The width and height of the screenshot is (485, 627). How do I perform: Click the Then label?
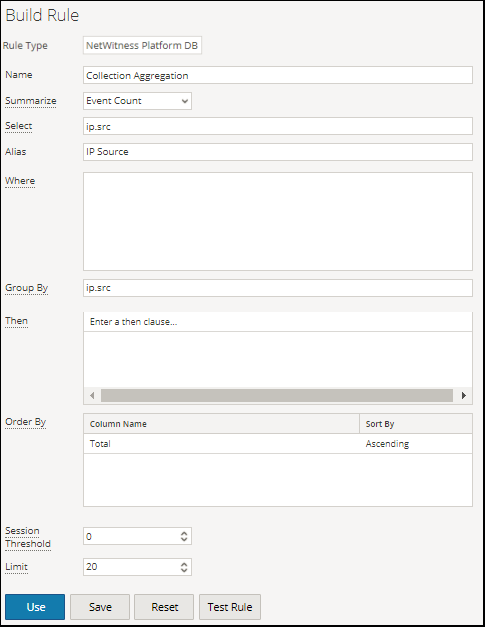point(16,321)
